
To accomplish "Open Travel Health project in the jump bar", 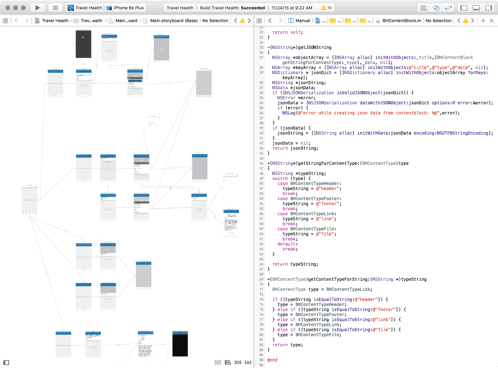I will click(52, 21).
